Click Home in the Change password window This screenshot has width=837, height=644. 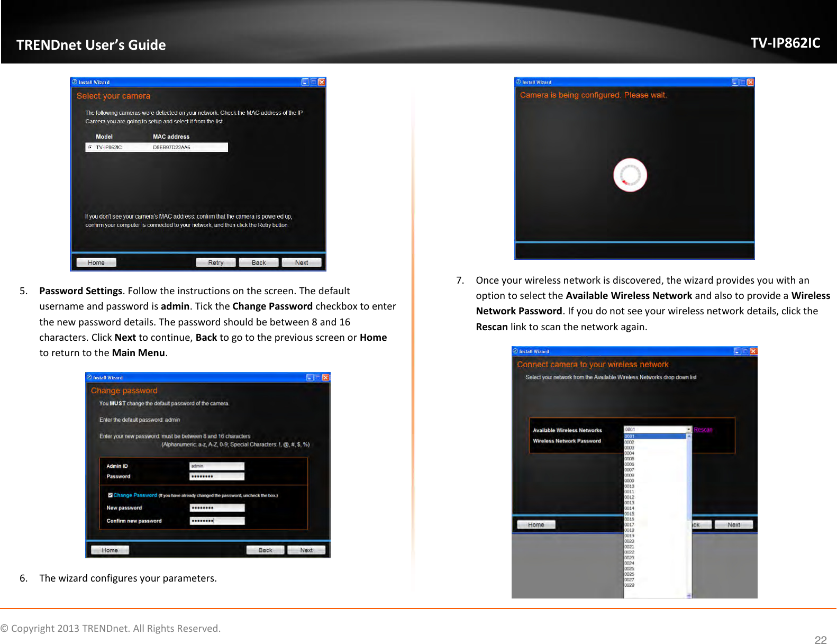[x=110, y=550]
